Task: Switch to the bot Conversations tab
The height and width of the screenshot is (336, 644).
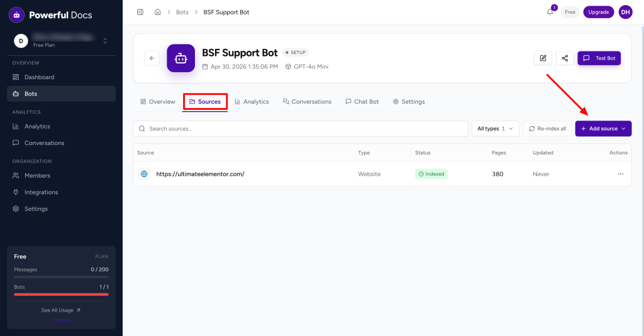Action: click(x=307, y=102)
